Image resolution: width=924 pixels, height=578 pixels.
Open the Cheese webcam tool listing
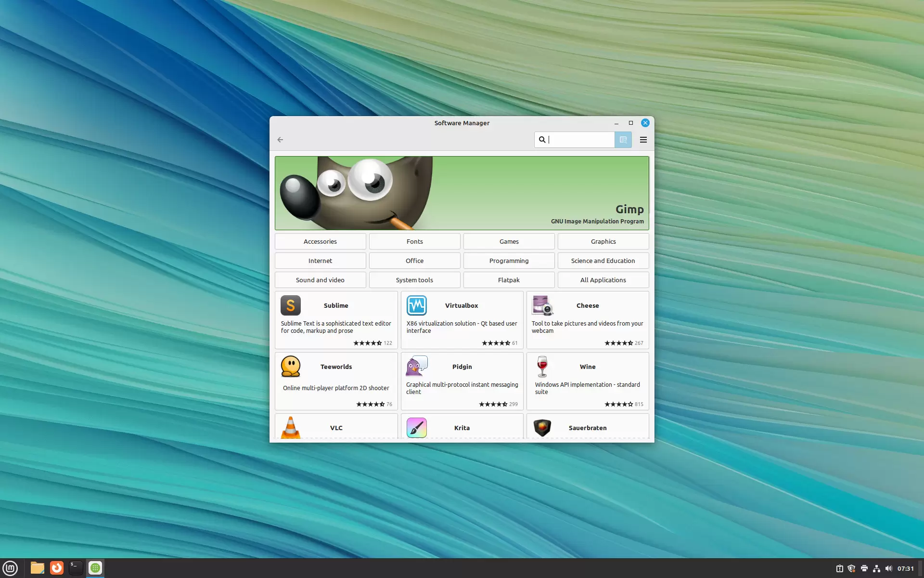(588, 320)
